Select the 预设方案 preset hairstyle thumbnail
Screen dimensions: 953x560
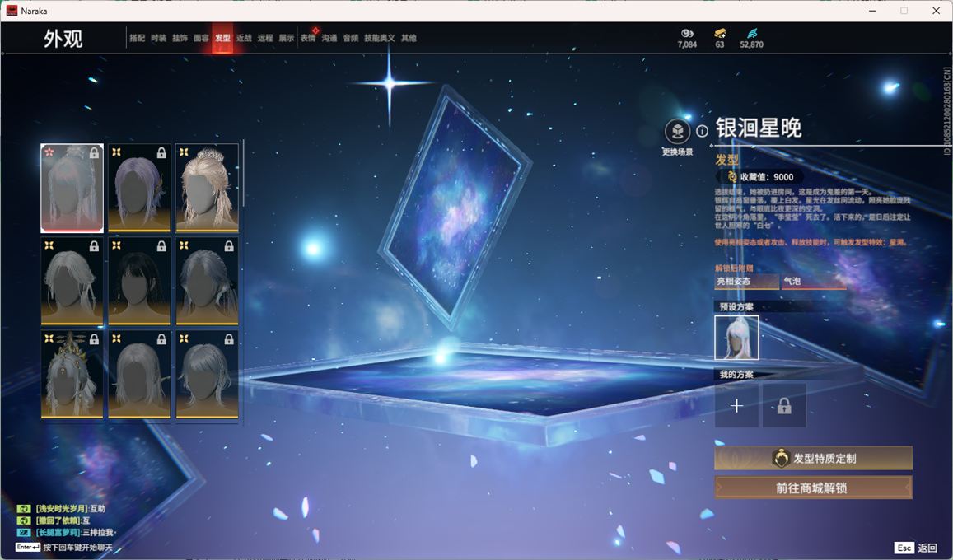coord(736,337)
